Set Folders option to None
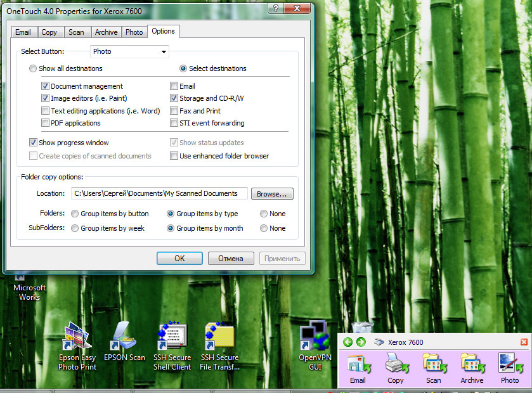 tap(264, 214)
